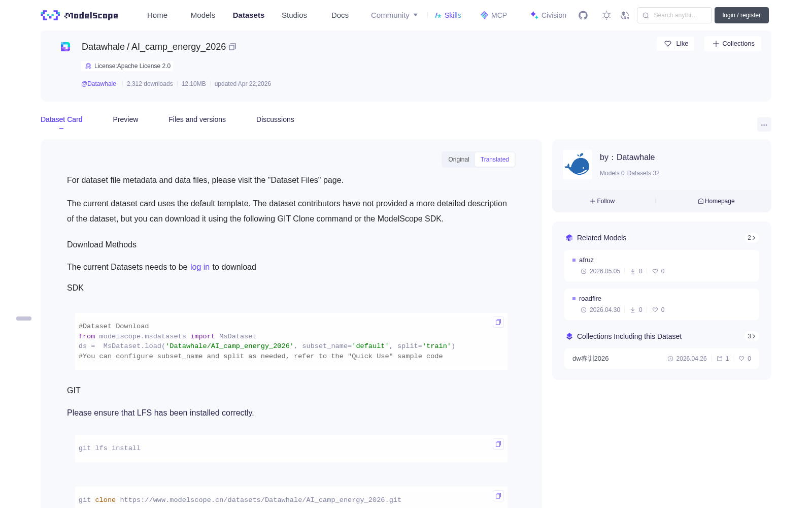812x508 pixels.
Task: Click the 12.10MB size text
Action: tap(194, 84)
